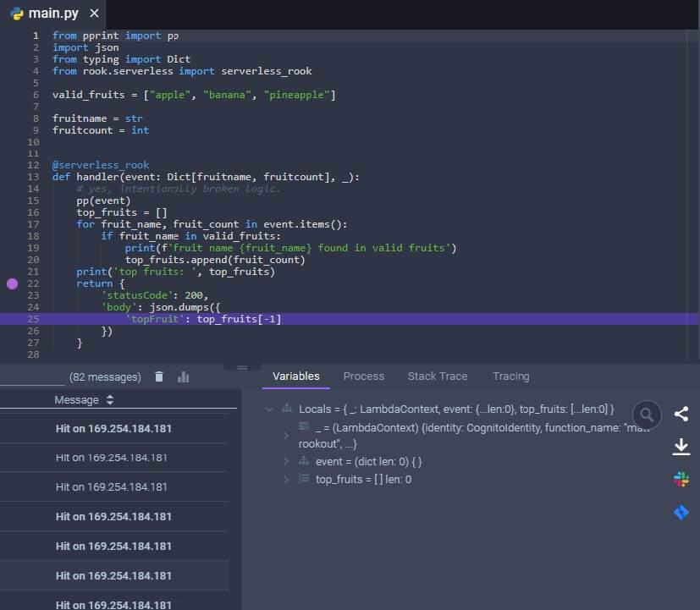The height and width of the screenshot is (610, 700).
Task: Collapse the Locals variables tree
Action: [269, 409]
